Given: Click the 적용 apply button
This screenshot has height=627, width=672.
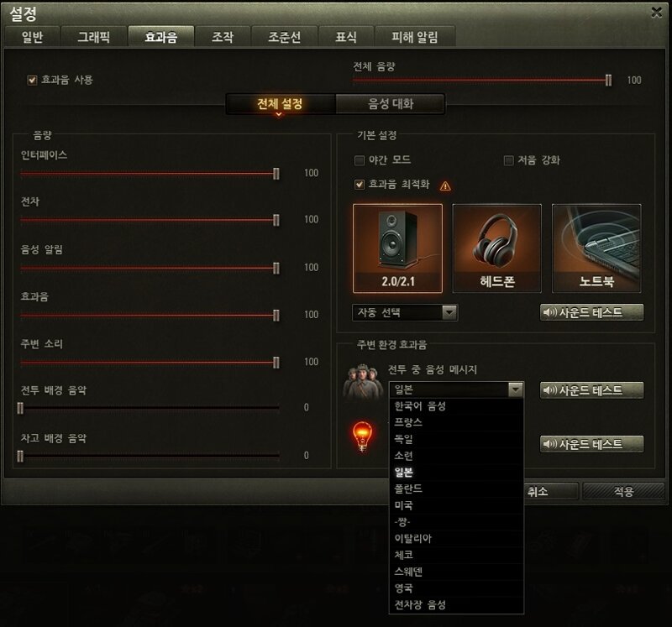Looking at the screenshot, I should [623, 491].
